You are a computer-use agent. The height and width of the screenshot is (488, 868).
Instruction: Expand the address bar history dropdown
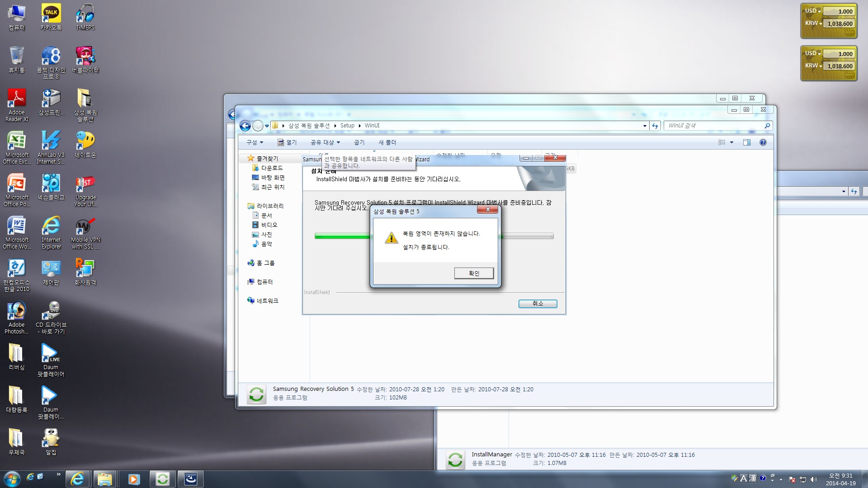tap(645, 126)
